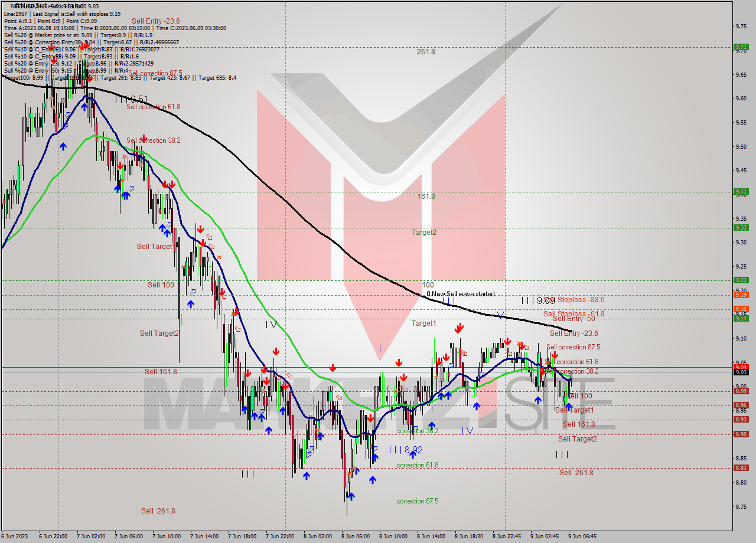Select the '9 Jun 06:45' time axis label
756x543 pixels.
coord(582,537)
